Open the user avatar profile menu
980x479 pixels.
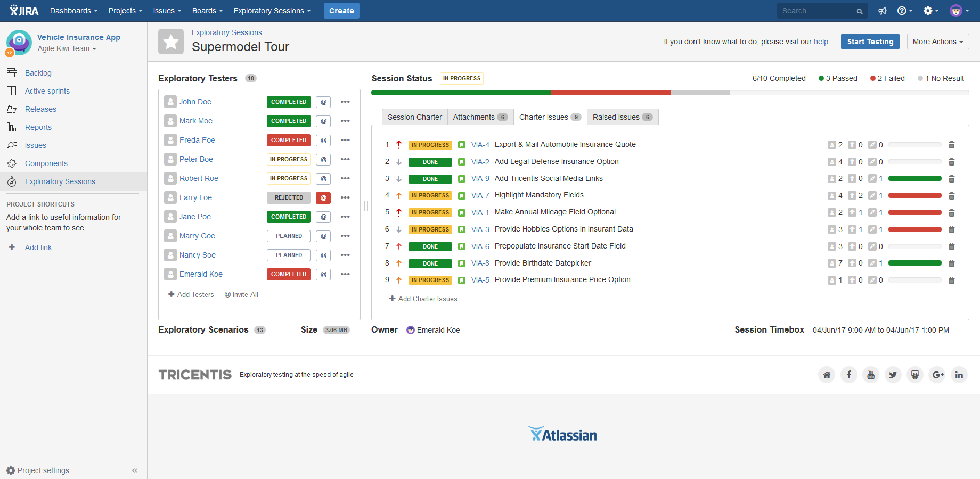959,11
